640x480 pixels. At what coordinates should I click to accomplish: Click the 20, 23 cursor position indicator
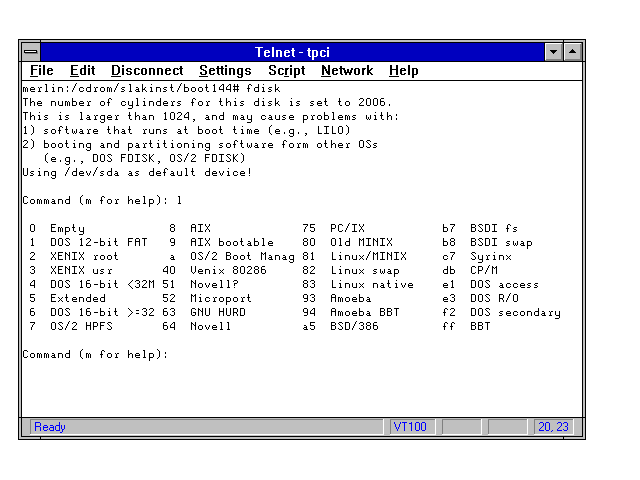point(552,427)
